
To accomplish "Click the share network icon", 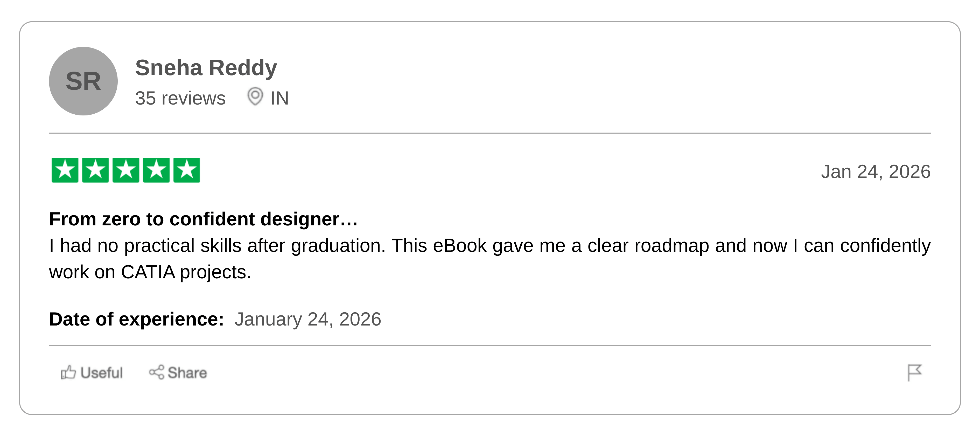I will [156, 372].
